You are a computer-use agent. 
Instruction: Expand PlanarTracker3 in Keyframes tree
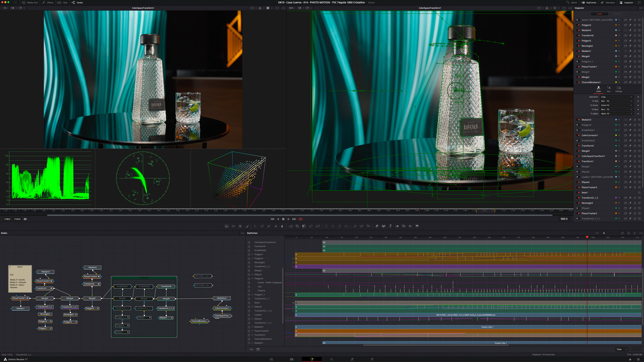click(252, 331)
